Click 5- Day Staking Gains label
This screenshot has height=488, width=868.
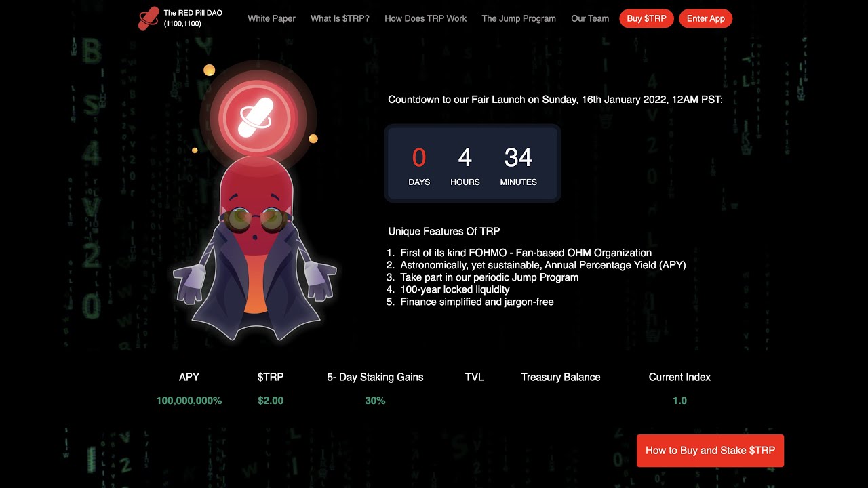[x=375, y=377]
